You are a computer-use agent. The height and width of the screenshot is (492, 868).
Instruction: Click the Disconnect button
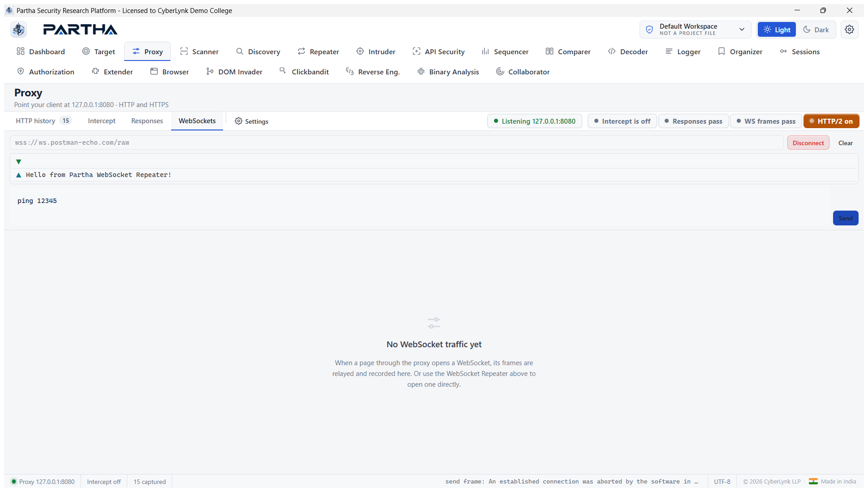tap(808, 143)
